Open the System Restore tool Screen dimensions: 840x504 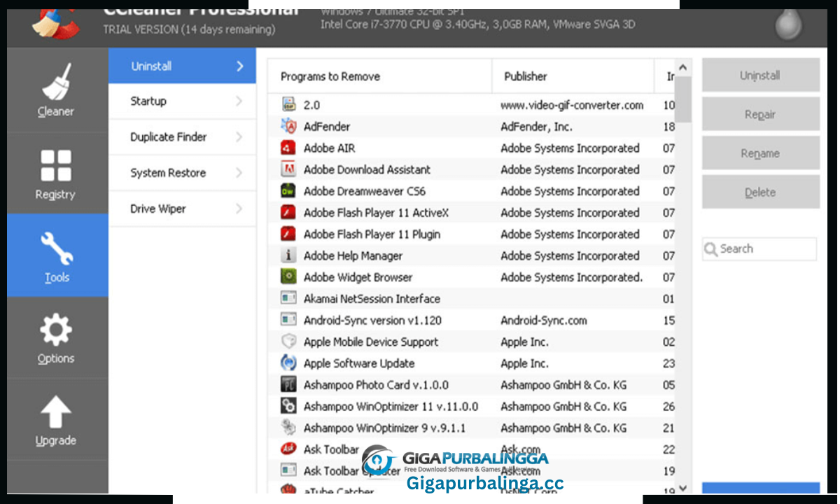(x=182, y=173)
